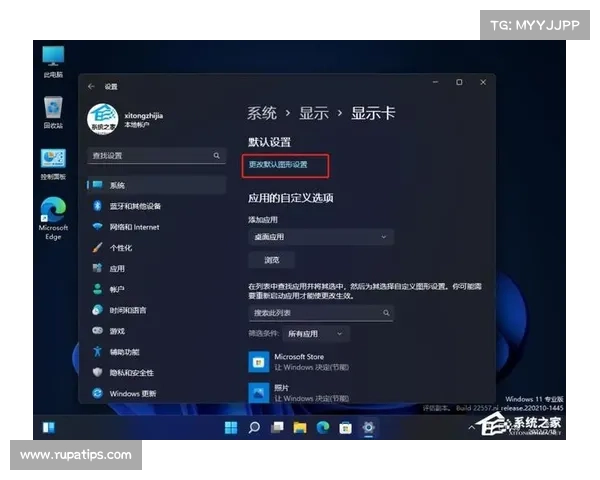Expand the 桌面应用 dropdown
This screenshot has height=480, width=600.
coord(321,237)
